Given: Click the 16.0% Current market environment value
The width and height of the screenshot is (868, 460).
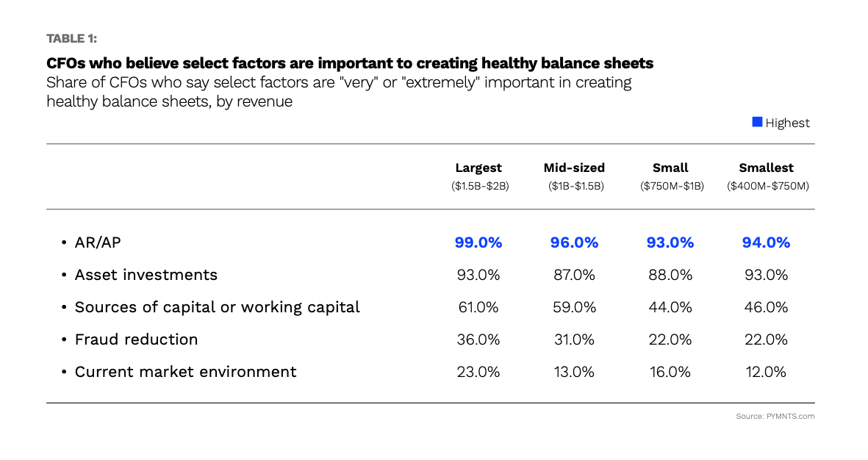Looking at the screenshot, I should [x=670, y=372].
